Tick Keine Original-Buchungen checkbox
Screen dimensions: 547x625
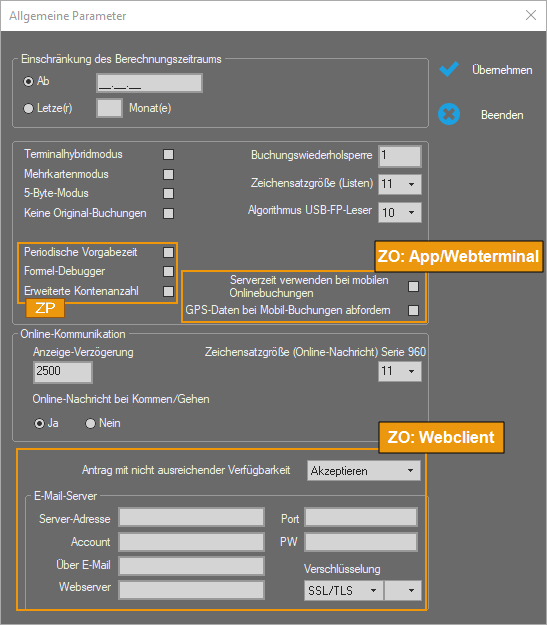tap(168, 213)
